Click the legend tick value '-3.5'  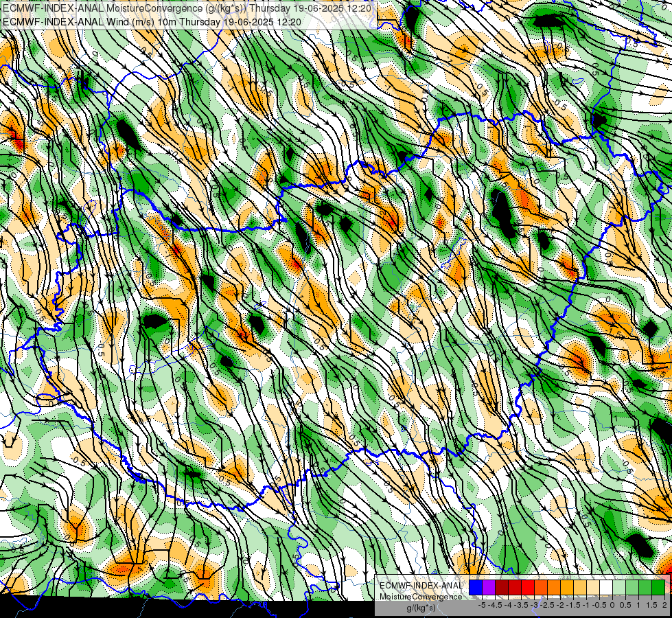(521, 605)
